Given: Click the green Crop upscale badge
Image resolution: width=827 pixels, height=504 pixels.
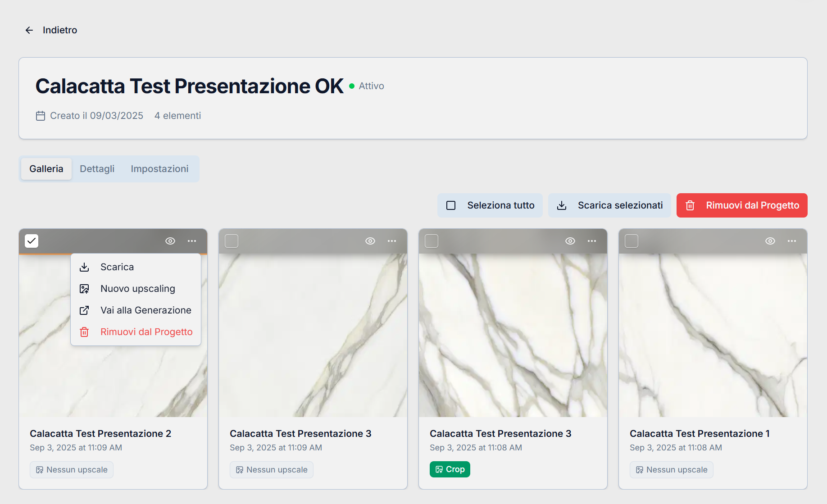Looking at the screenshot, I should pyautogui.click(x=450, y=469).
